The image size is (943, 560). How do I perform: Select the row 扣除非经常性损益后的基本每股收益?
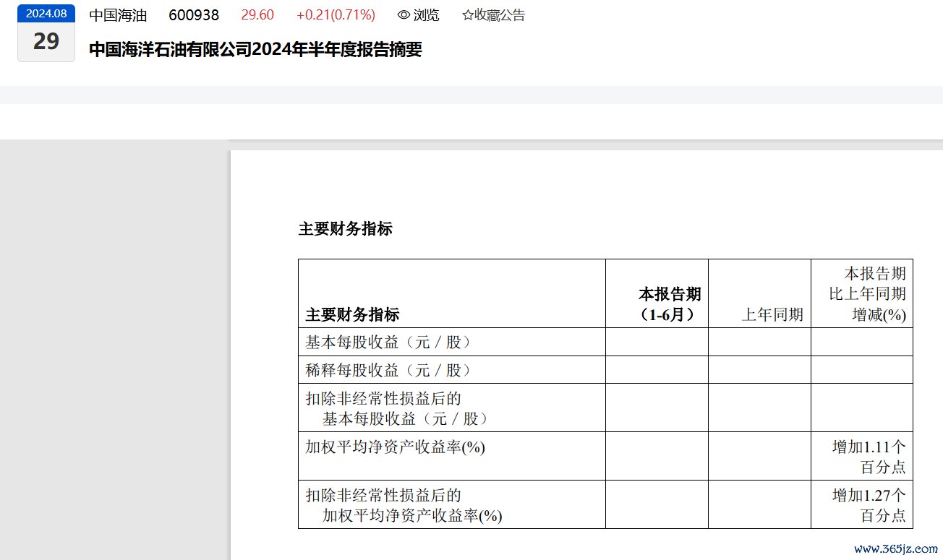pyautogui.click(x=605, y=408)
